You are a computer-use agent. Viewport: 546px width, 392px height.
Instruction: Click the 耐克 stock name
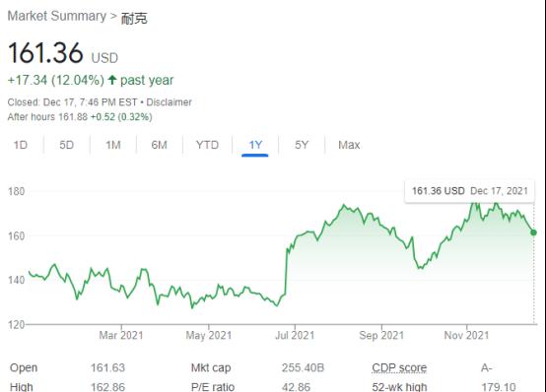[134, 18]
